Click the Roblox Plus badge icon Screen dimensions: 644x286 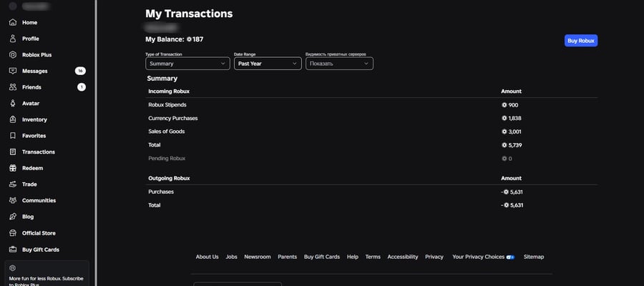13,54
